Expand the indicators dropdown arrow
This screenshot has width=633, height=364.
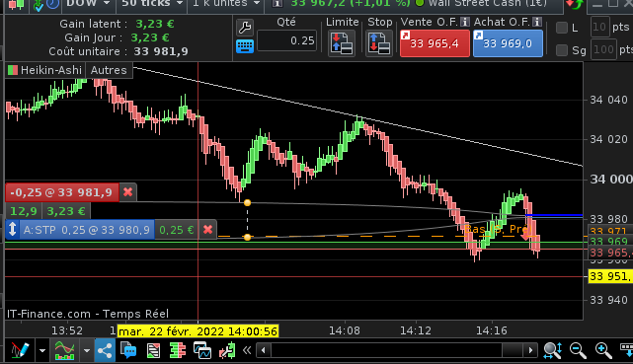[86, 351]
